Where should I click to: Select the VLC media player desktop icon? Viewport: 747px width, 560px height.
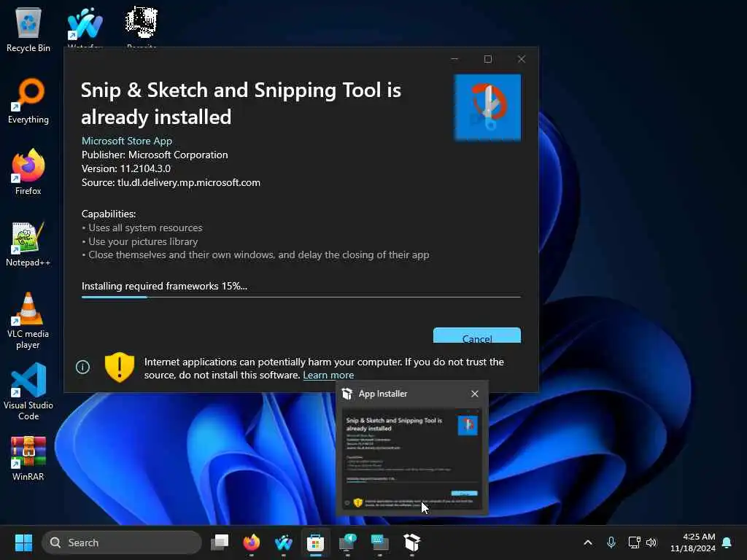28,321
